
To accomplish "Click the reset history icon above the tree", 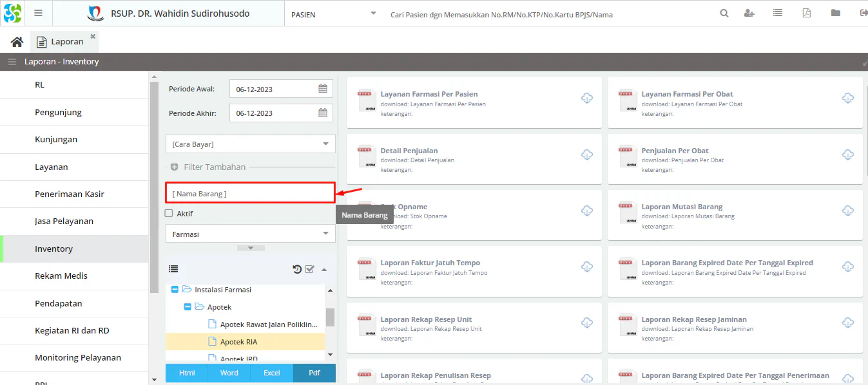I will click(x=297, y=269).
